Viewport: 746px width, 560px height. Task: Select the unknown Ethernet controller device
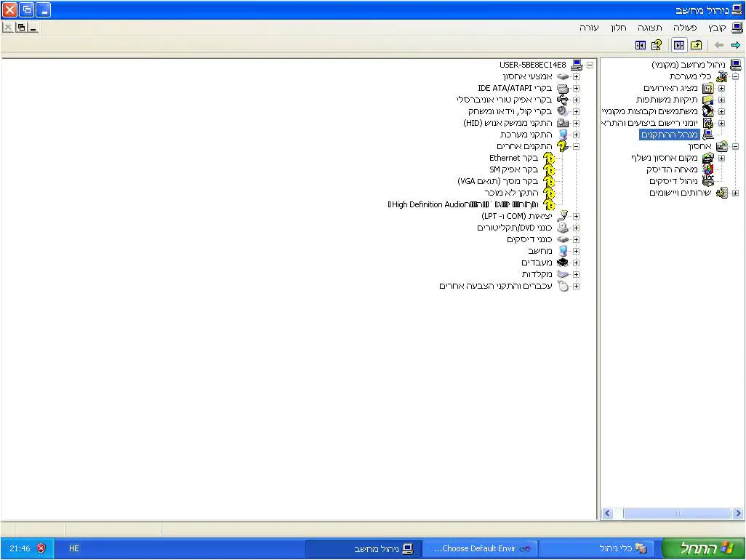pos(513,158)
